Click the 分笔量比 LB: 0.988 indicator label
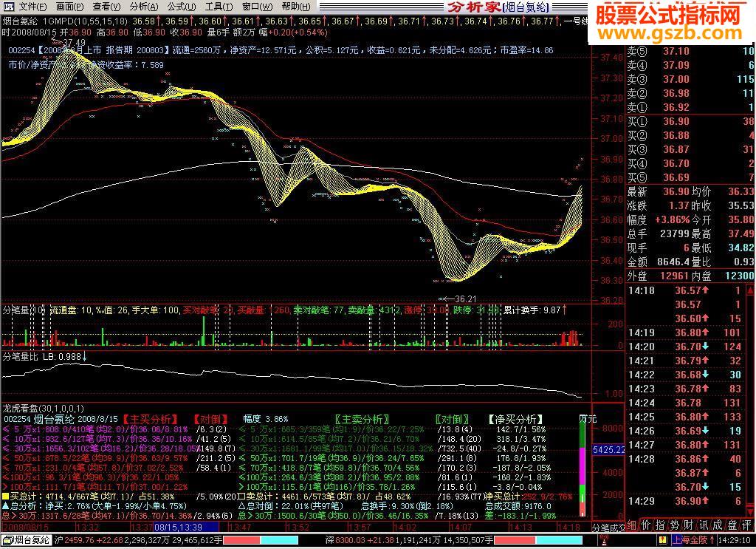Screen dimensions: 756x549 44,356
